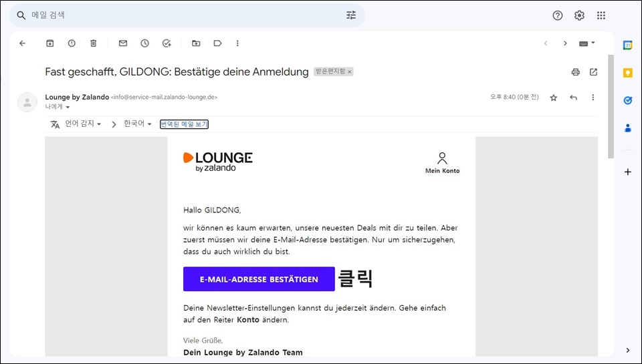Get add-ons with plus icon

click(628, 172)
